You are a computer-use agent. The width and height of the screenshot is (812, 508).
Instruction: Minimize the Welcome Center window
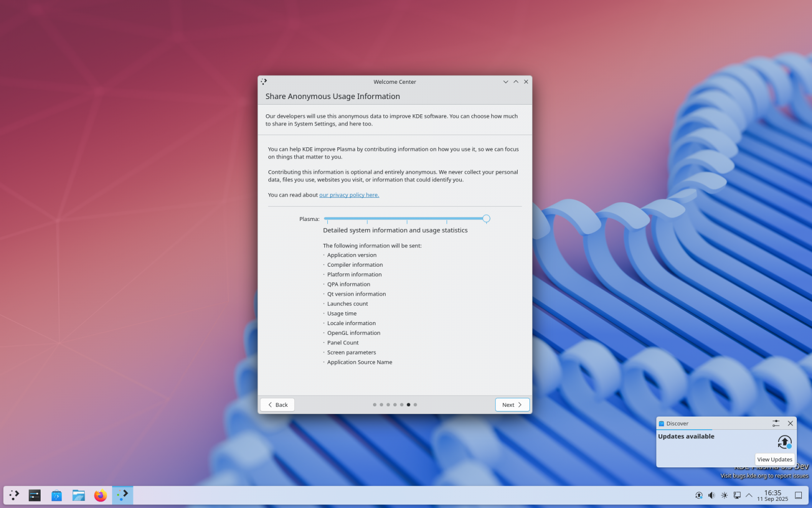pyautogui.click(x=505, y=82)
